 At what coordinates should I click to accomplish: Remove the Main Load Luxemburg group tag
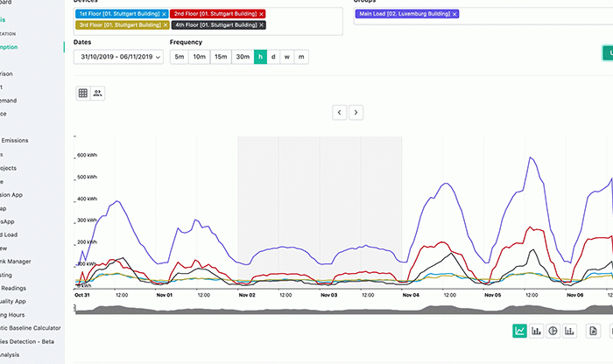(454, 14)
